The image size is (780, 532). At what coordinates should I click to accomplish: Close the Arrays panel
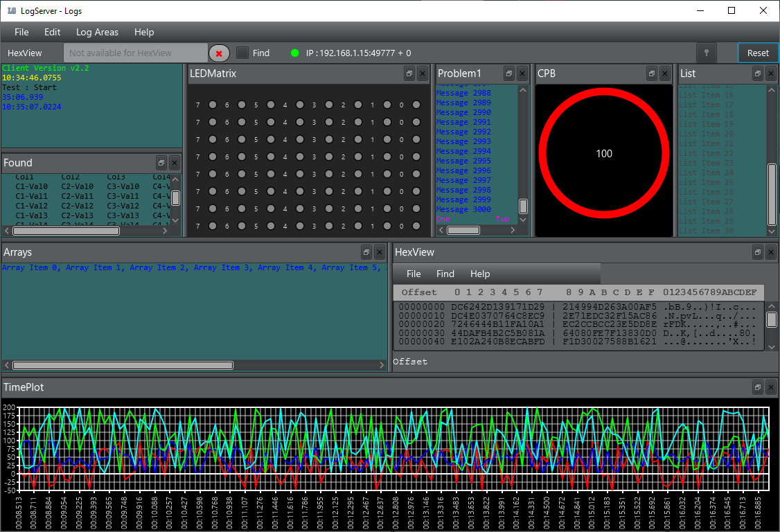pyautogui.click(x=379, y=252)
